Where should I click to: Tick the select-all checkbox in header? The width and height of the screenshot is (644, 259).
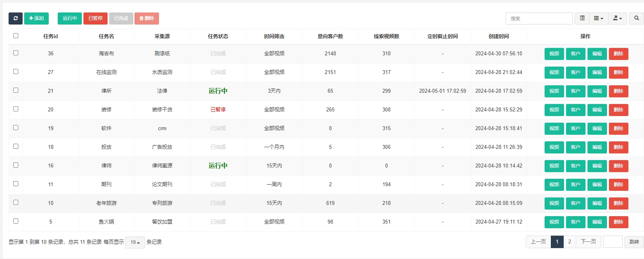click(16, 36)
